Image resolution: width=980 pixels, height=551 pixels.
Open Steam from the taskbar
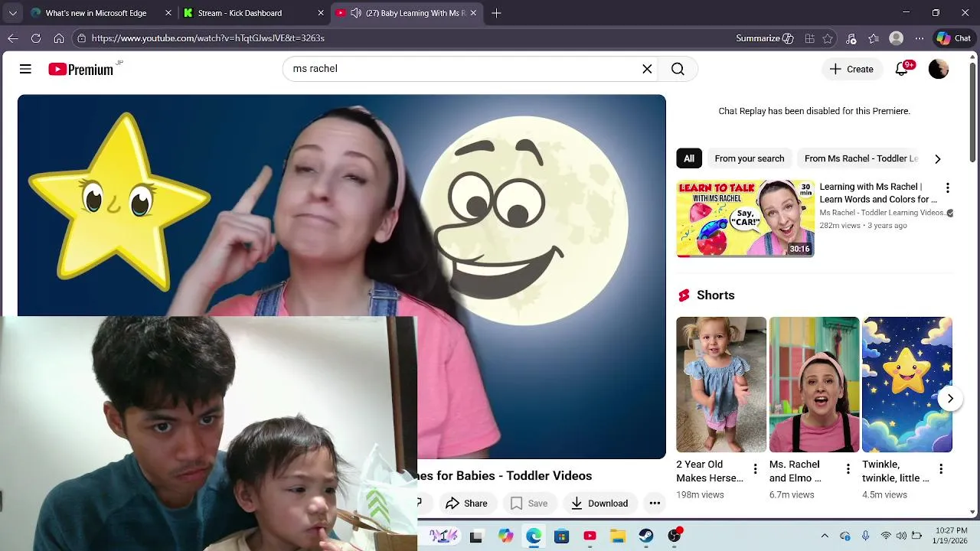pyautogui.click(x=646, y=536)
